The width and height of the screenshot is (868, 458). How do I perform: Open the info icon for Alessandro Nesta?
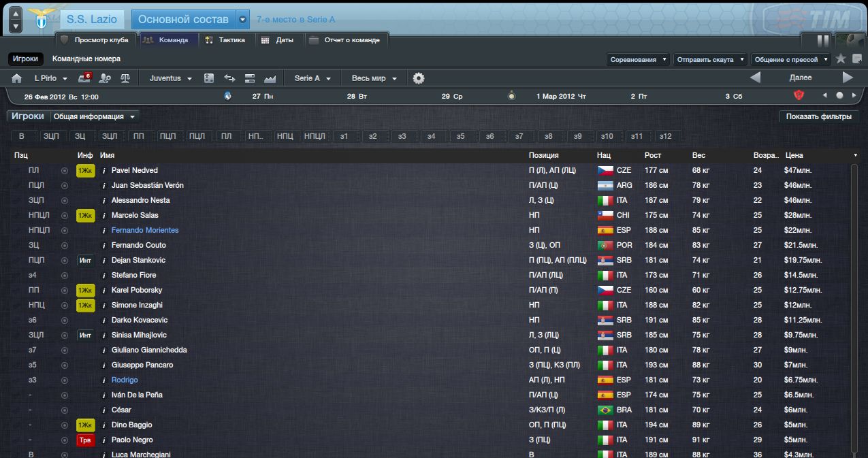pyautogui.click(x=103, y=200)
